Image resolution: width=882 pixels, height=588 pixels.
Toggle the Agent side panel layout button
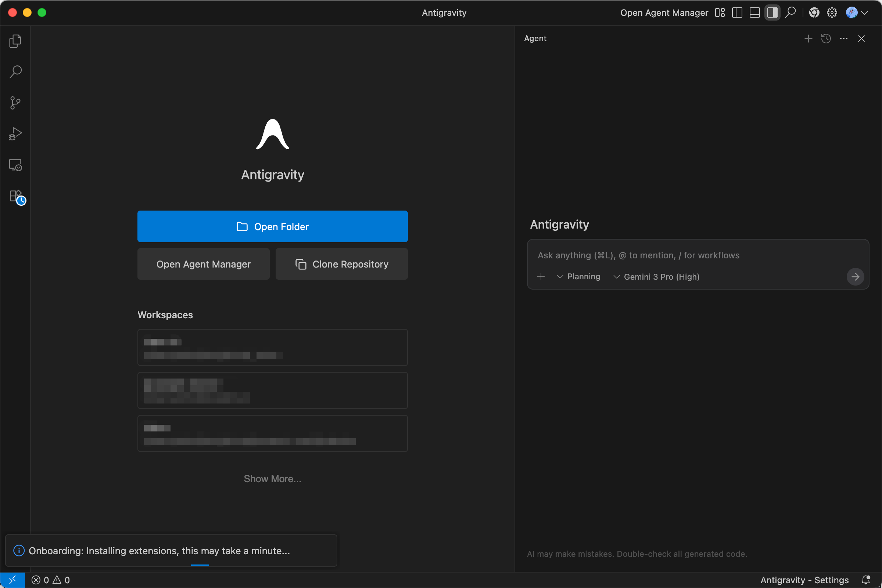point(772,13)
